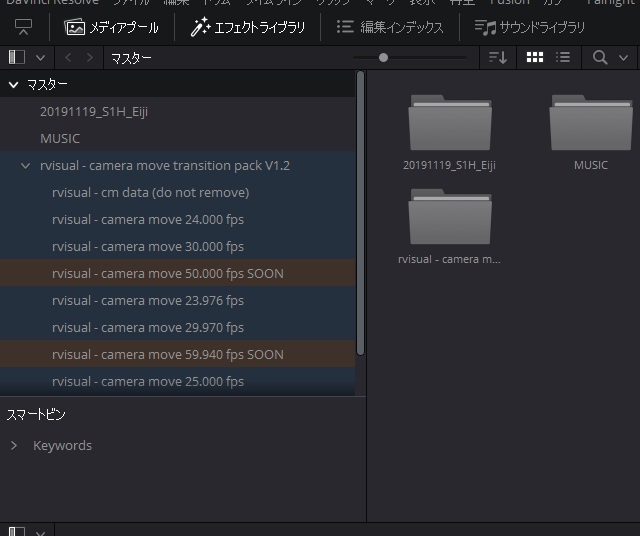Collapse the マスター root bin
640x536 pixels.
(x=13, y=85)
